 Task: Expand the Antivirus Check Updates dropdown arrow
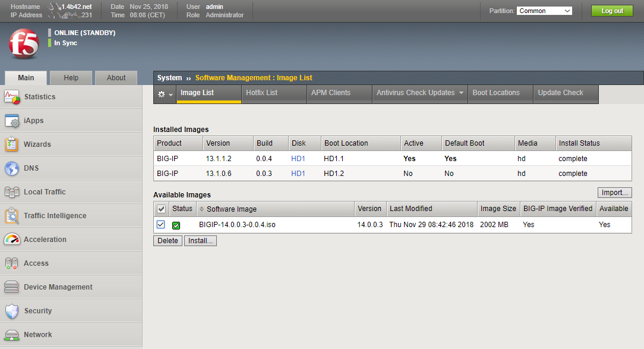click(461, 93)
